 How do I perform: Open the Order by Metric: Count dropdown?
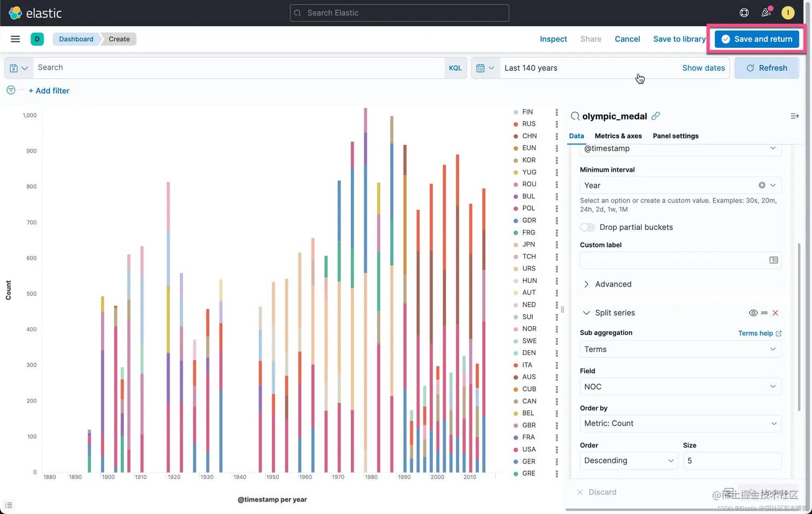click(x=680, y=423)
